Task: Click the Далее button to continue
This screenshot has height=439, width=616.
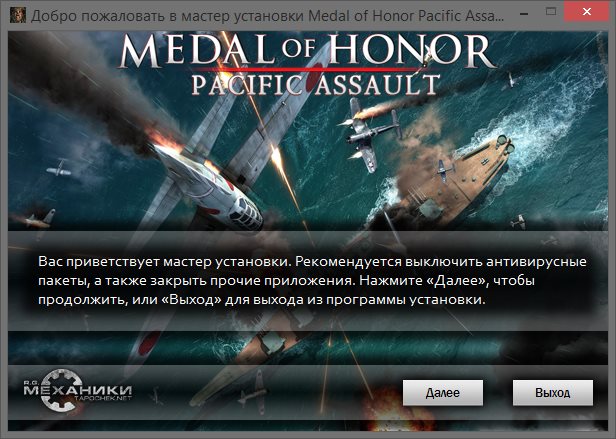Action: 443,392
